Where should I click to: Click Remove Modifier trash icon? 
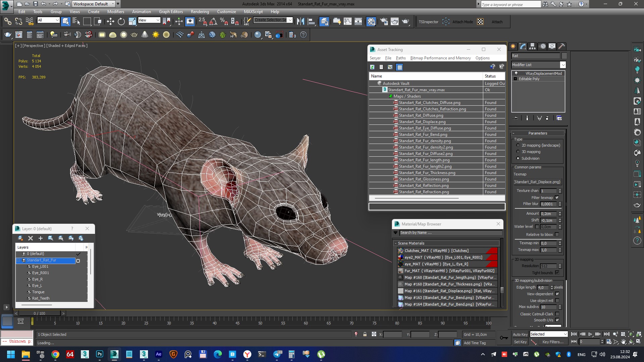(x=547, y=118)
